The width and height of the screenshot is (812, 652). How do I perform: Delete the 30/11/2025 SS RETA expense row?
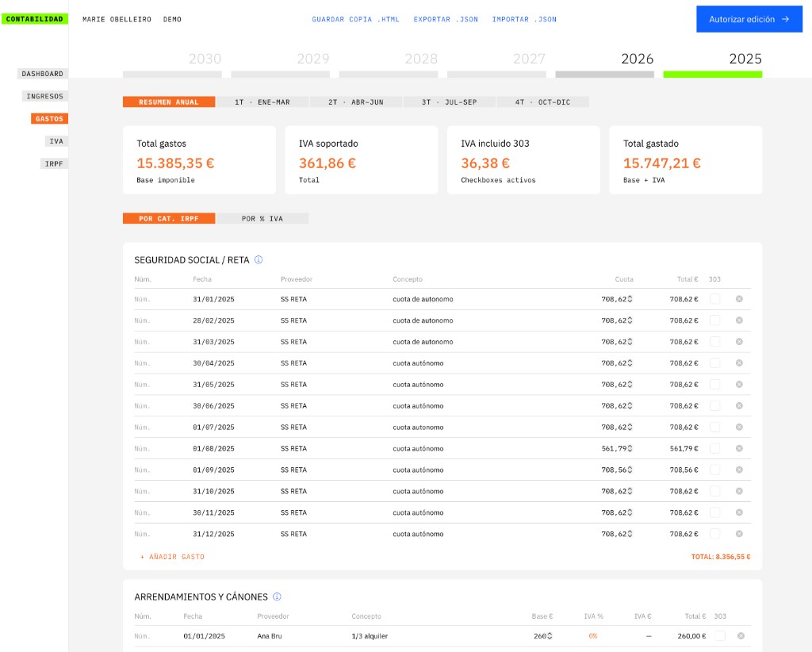click(739, 512)
